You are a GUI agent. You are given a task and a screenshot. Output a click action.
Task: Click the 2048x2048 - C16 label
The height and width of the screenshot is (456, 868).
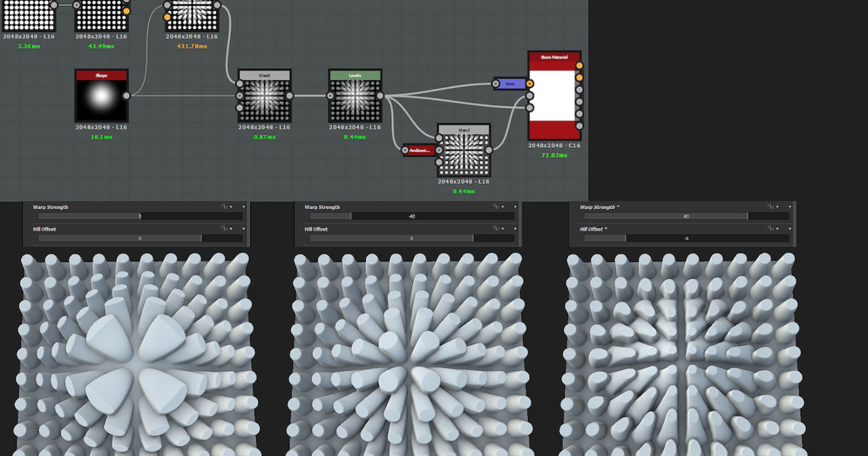pyautogui.click(x=554, y=145)
